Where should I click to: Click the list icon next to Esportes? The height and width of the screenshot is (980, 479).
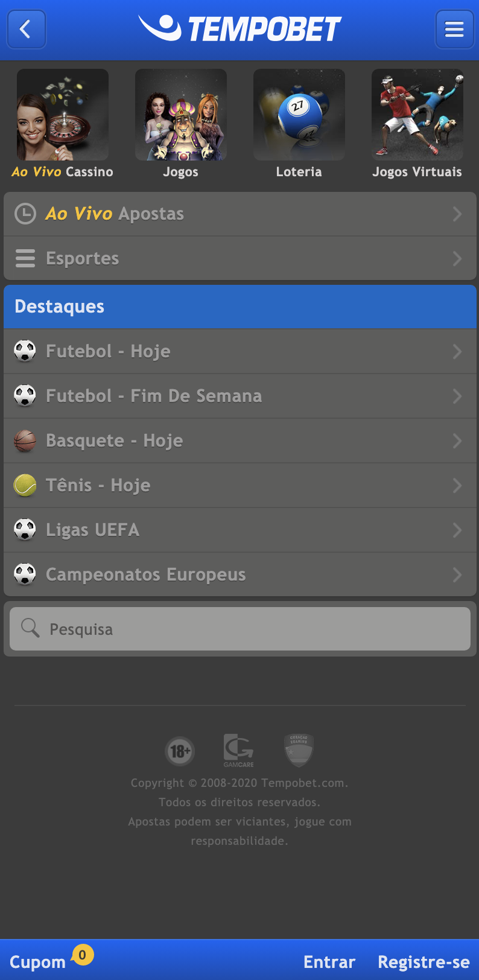[x=25, y=258]
